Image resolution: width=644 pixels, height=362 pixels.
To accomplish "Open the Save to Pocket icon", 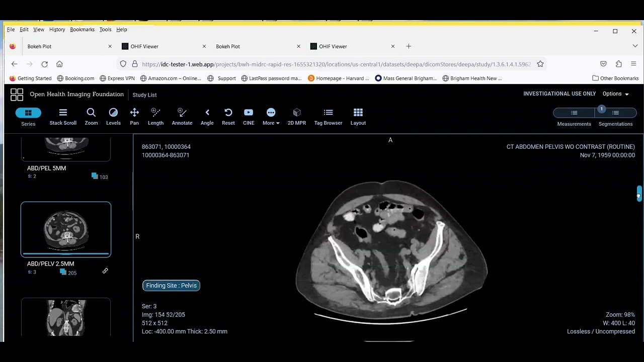I will click(x=603, y=64).
